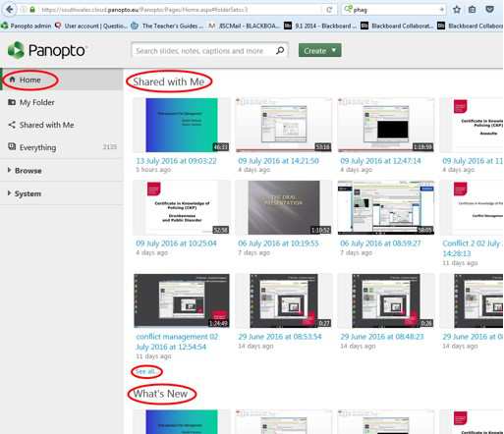Open the Create dropdown button
The height and width of the screenshot is (434, 504).
(319, 50)
